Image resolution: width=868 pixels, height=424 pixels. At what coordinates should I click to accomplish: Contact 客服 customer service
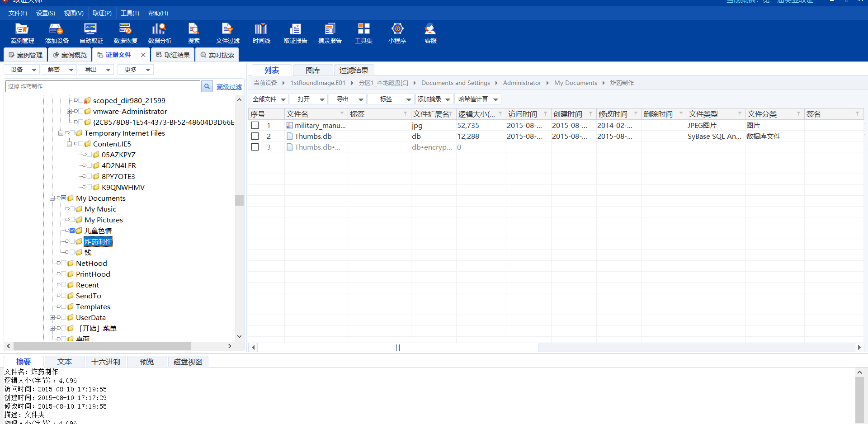430,33
